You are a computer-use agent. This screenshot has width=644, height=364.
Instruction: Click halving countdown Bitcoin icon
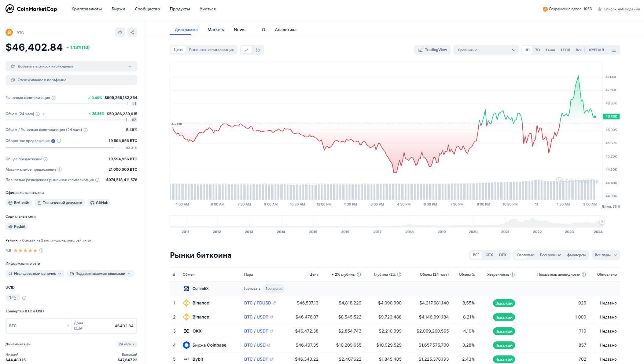545,9
